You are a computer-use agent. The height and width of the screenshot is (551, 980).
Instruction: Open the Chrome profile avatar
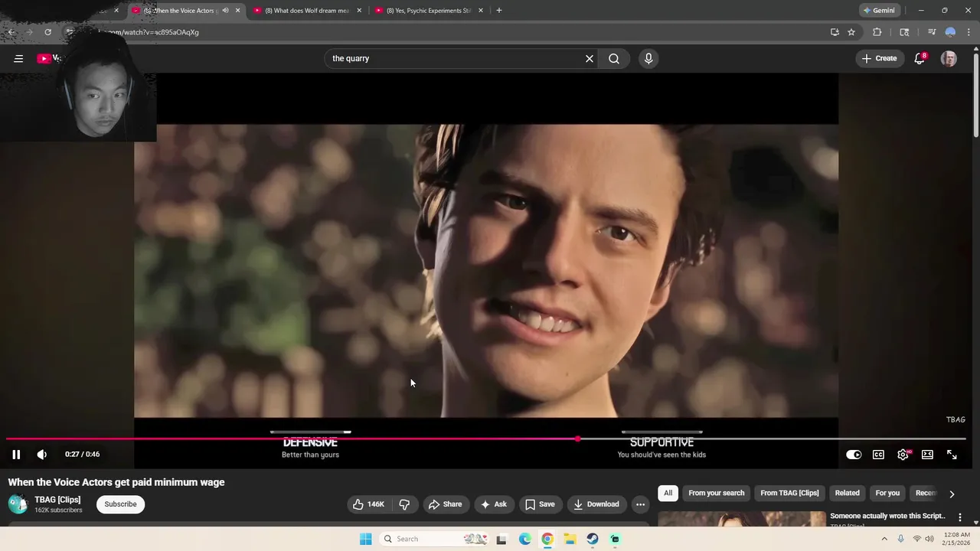pyautogui.click(x=950, y=32)
